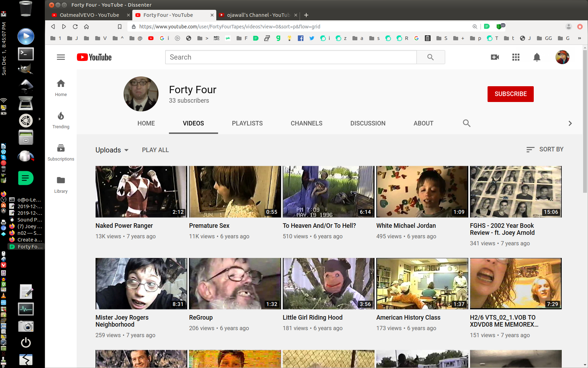
Task: Open the Naked Power Ranger title link
Action: 124,226
